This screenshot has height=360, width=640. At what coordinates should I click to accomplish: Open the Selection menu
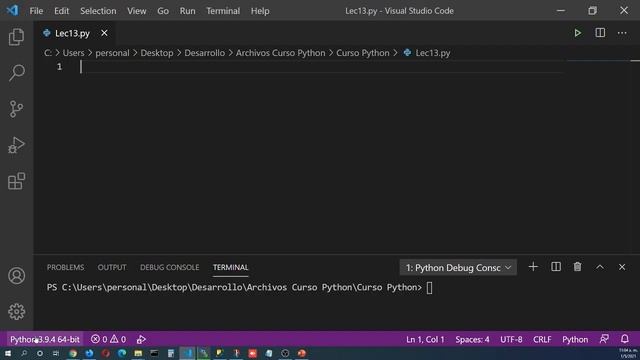[98, 11]
